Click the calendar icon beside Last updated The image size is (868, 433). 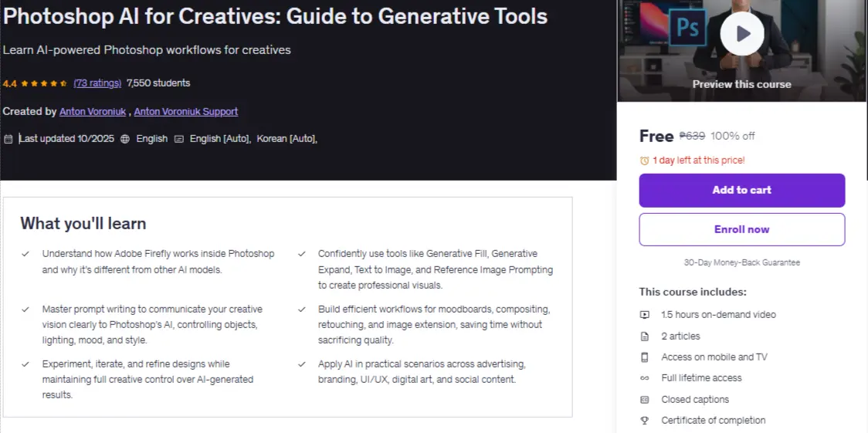pos(8,139)
